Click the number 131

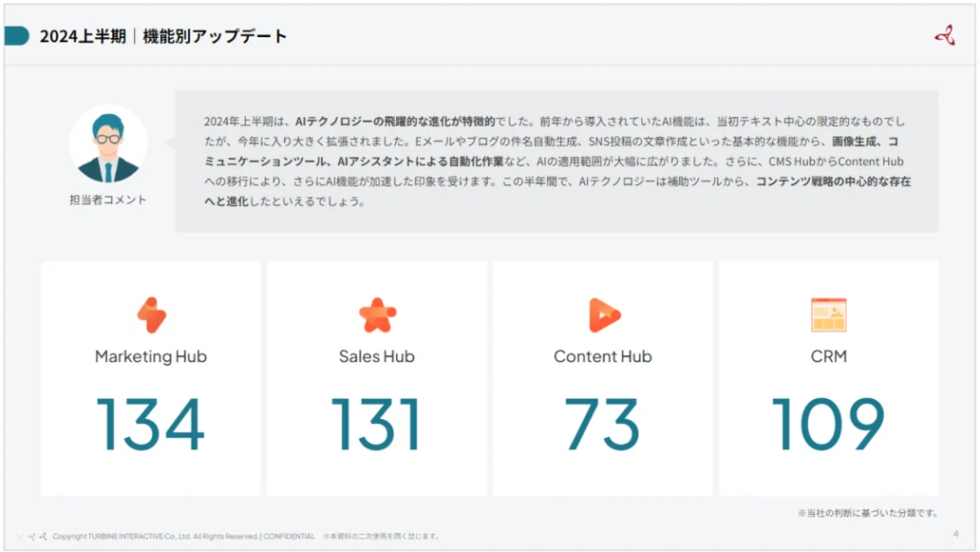[x=376, y=425]
